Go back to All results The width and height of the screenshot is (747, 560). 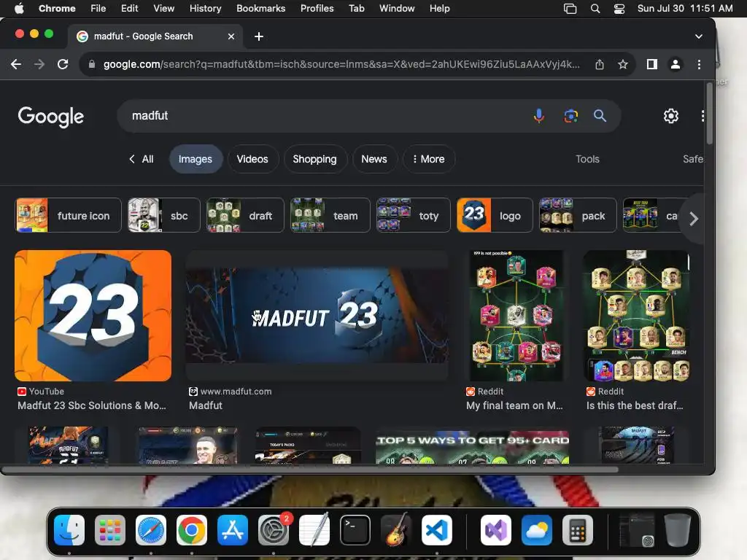pos(141,159)
